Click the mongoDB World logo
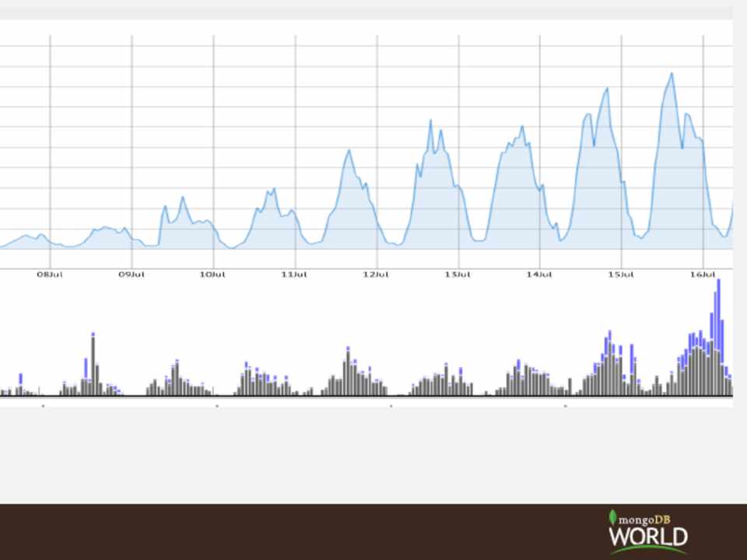This screenshot has height=560, width=747. click(x=647, y=531)
